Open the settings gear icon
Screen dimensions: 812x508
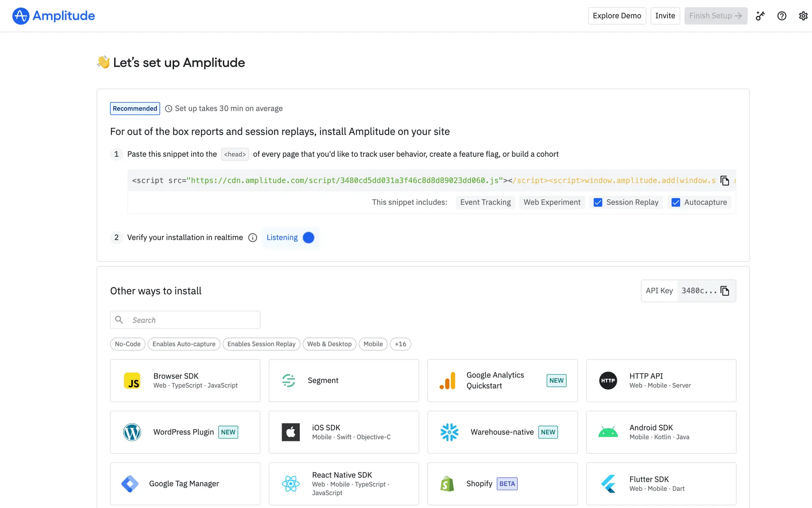click(x=803, y=16)
